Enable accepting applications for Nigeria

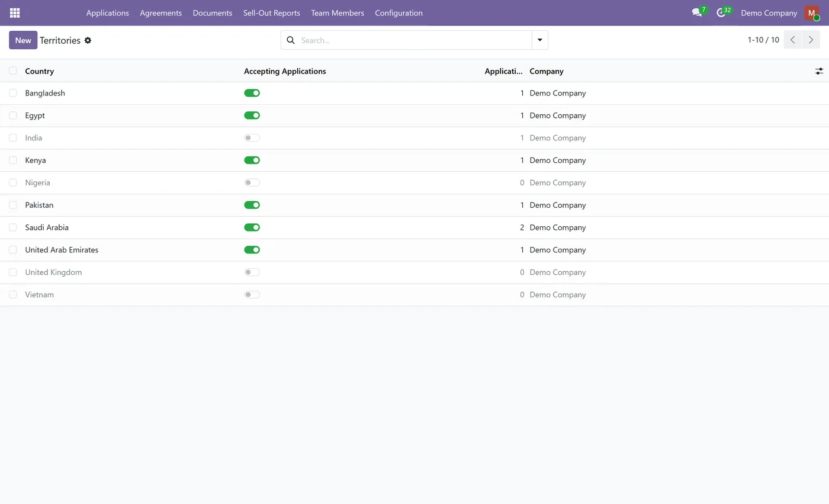pyautogui.click(x=252, y=182)
